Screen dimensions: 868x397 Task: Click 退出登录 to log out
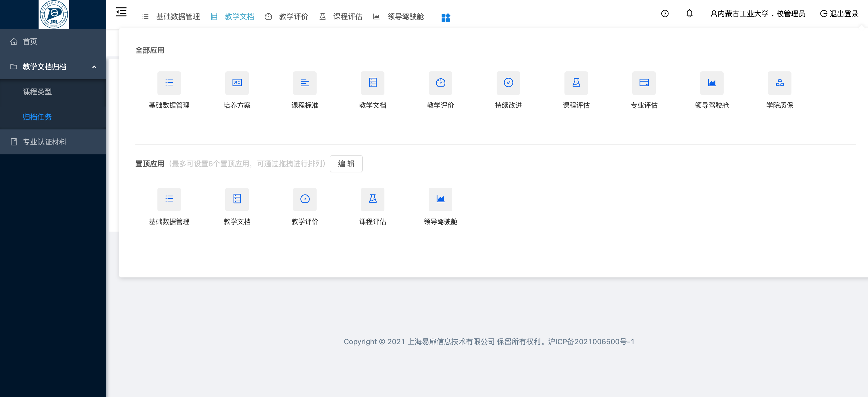click(839, 14)
